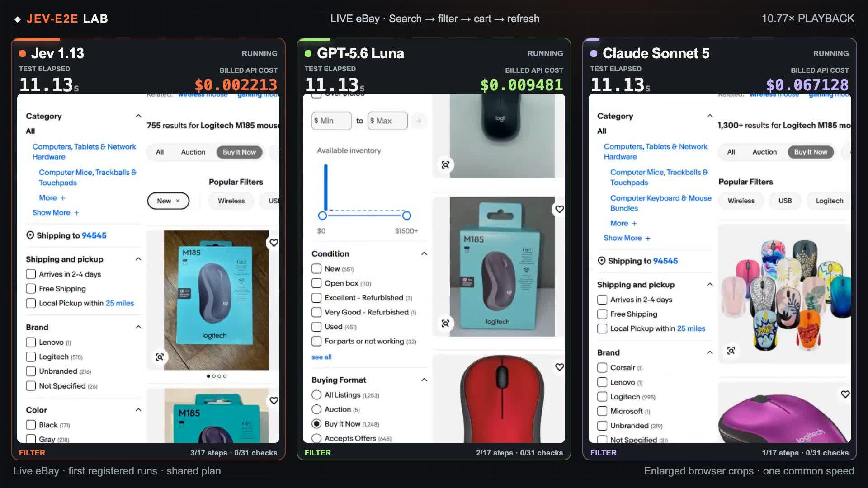
Task: Click image carousel dots in Jev panel
Action: [x=217, y=376]
